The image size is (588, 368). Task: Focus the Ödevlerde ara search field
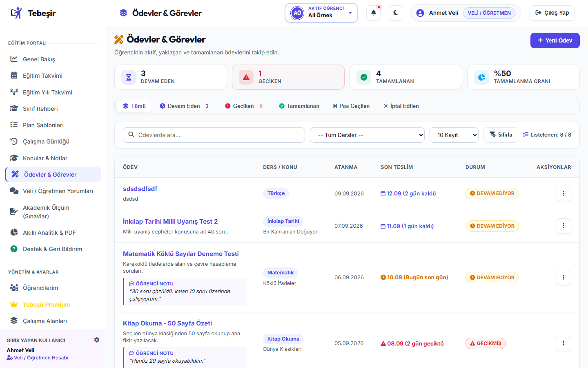pyautogui.click(x=214, y=135)
